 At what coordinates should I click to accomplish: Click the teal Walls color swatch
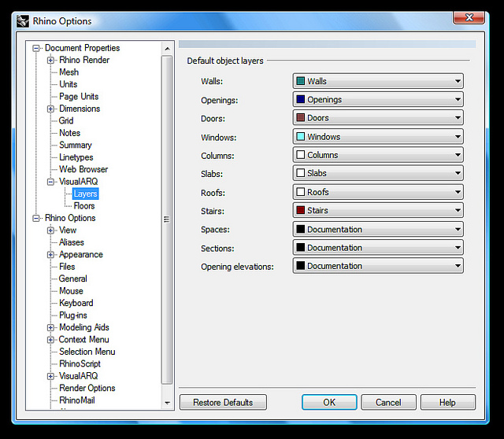click(300, 81)
